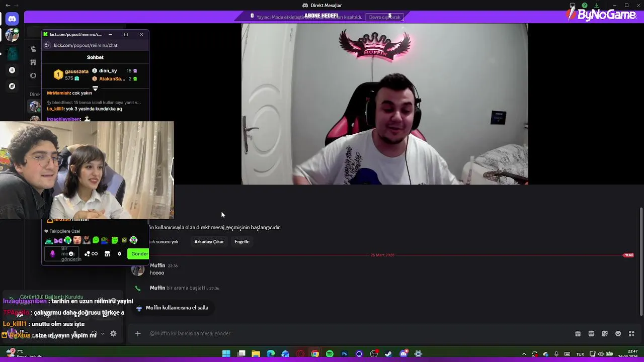Open the Windows Start menu
This screenshot has width=644, height=362.
226,354
